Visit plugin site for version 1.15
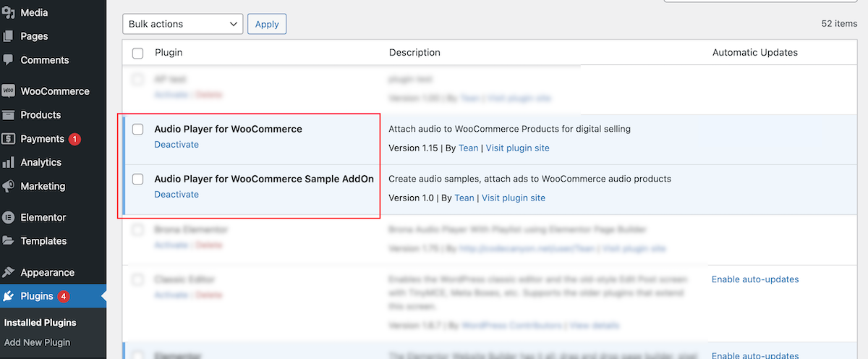The width and height of the screenshot is (868, 359). (x=517, y=148)
